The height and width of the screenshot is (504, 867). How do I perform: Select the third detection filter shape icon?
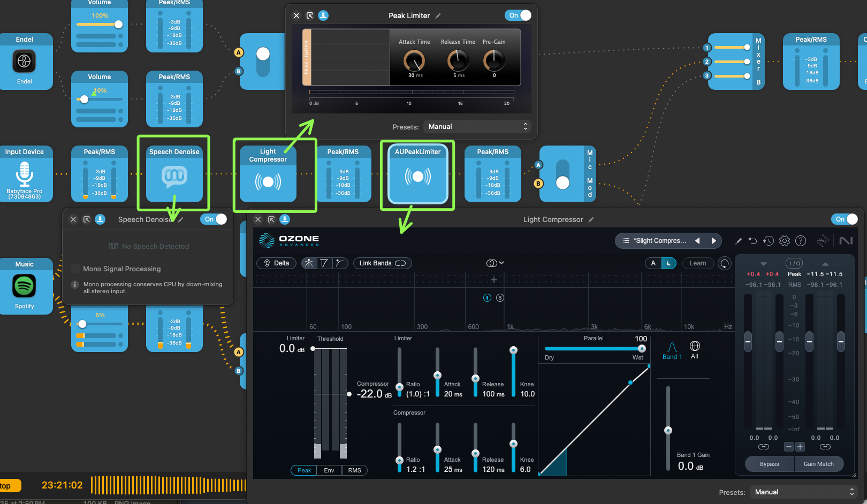pyautogui.click(x=339, y=263)
